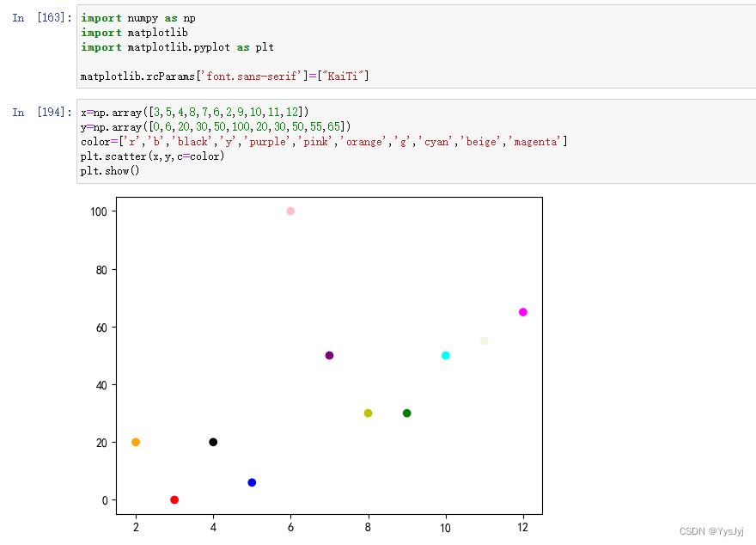
Task: Click the In [194] cell prompt label
Action: coord(42,113)
